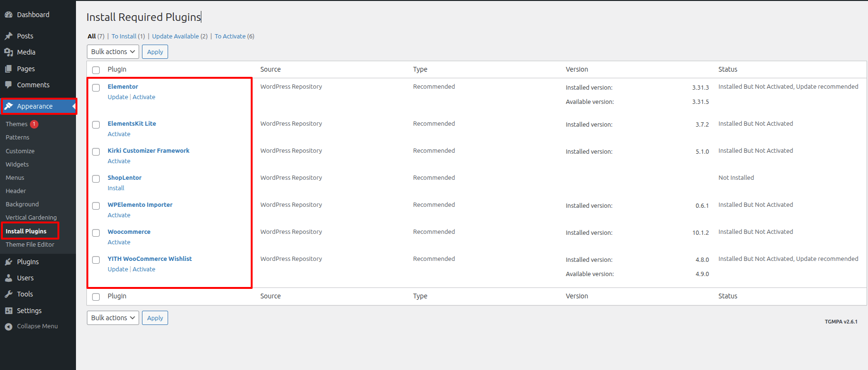Switch to the To Activate filter
Image resolution: width=868 pixels, height=370 pixels.
tap(230, 37)
